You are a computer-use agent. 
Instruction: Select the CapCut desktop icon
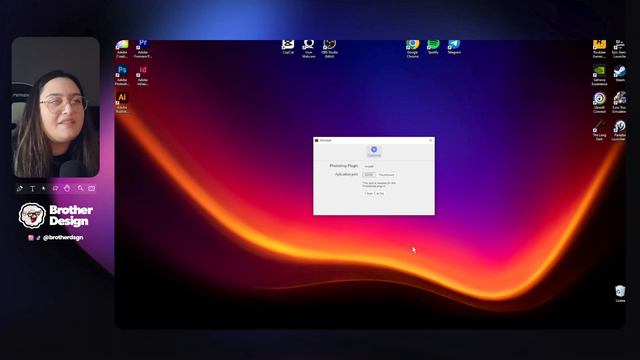tap(288, 47)
